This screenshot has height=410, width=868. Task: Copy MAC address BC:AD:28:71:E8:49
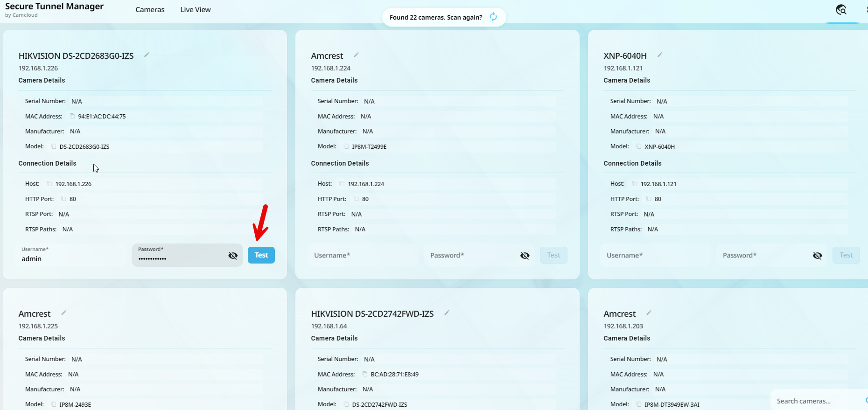coord(365,374)
